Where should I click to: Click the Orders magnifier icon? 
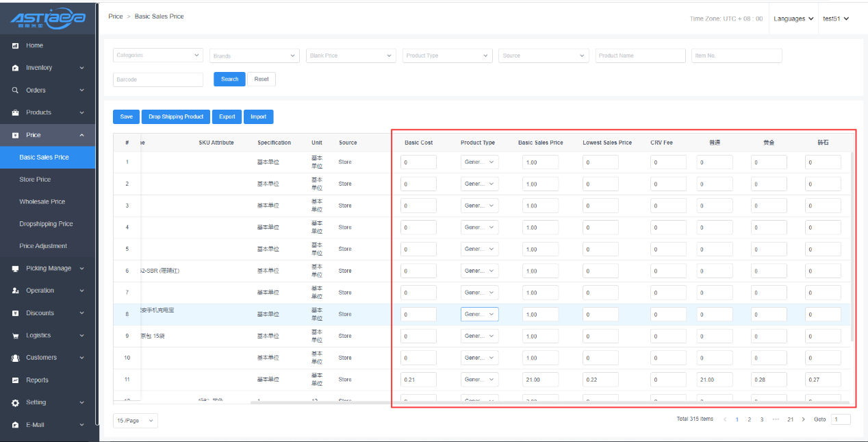(15, 90)
